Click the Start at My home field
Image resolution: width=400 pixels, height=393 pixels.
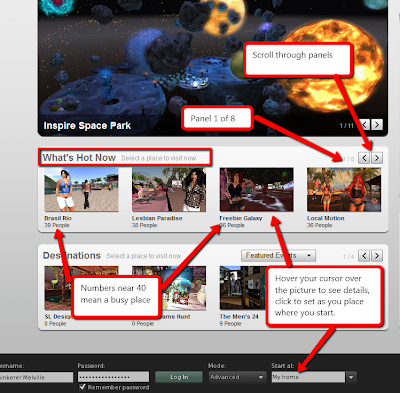pyautogui.click(x=308, y=377)
